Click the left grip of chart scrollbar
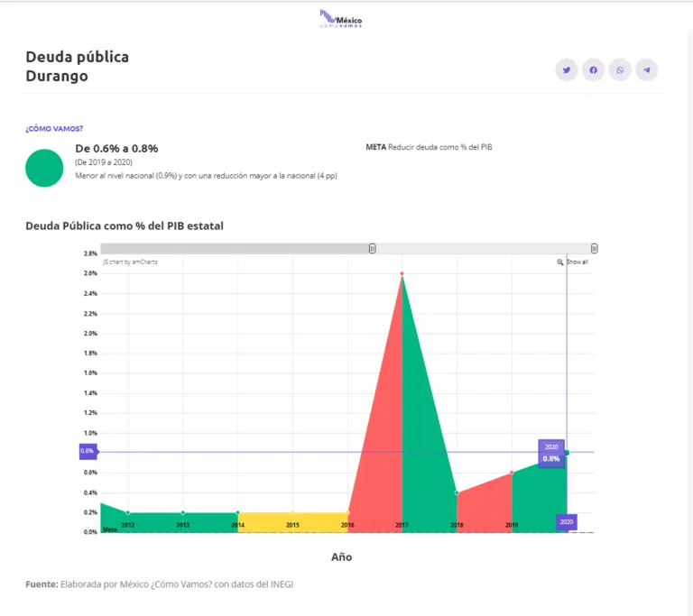The height and width of the screenshot is (616, 693). (372, 248)
